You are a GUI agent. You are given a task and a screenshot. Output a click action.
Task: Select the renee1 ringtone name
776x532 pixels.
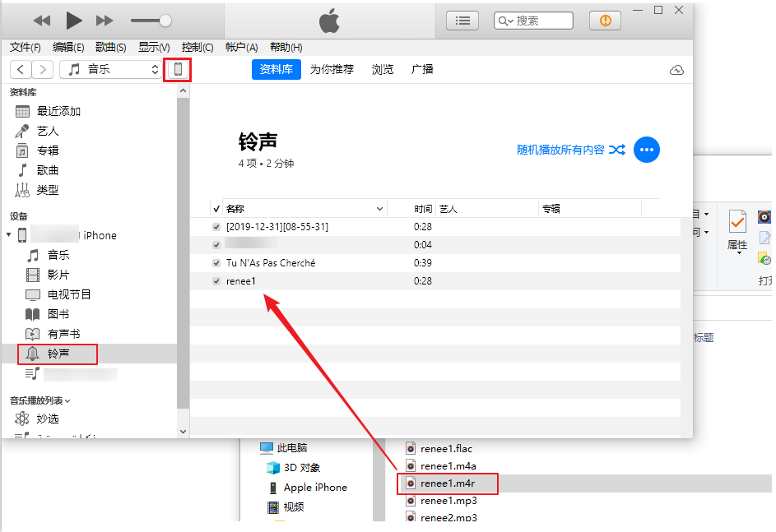(x=241, y=281)
